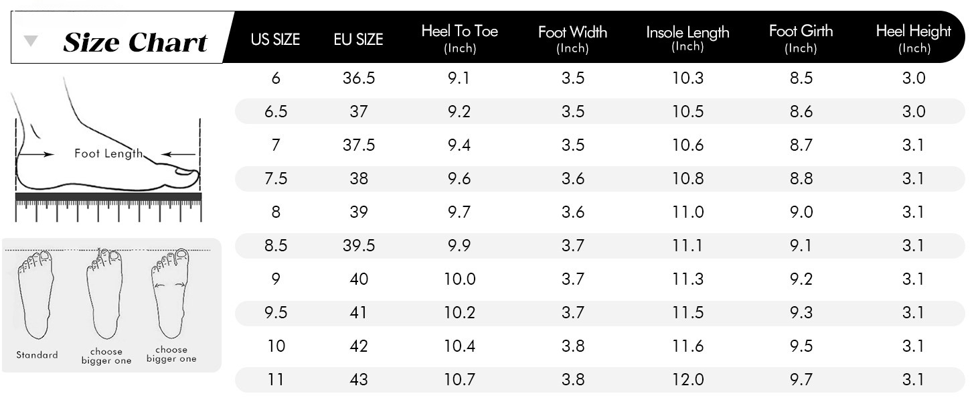Click the 9.7 foot girth value
The width and height of the screenshot is (980, 402).
pyautogui.click(x=801, y=380)
